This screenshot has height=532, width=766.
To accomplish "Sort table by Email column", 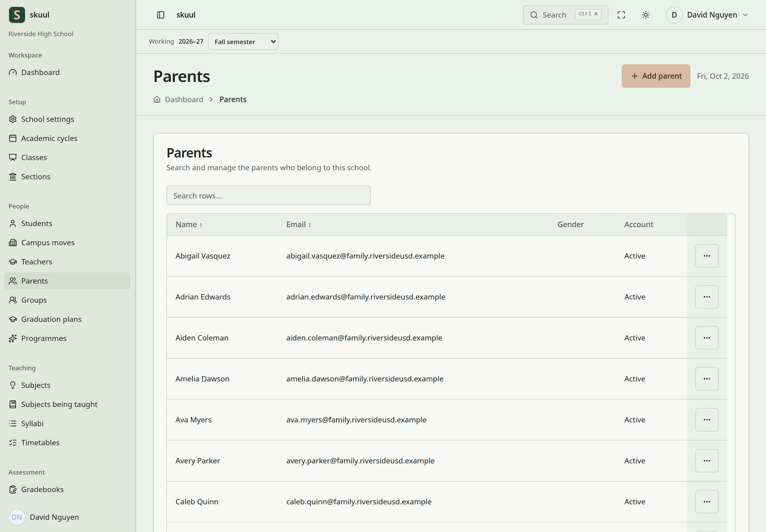I will tap(299, 225).
